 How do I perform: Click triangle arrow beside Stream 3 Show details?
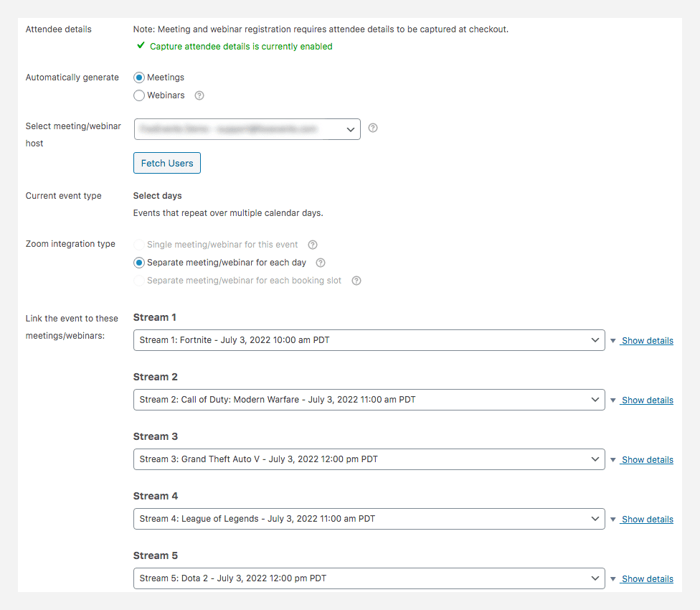click(612, 460)
